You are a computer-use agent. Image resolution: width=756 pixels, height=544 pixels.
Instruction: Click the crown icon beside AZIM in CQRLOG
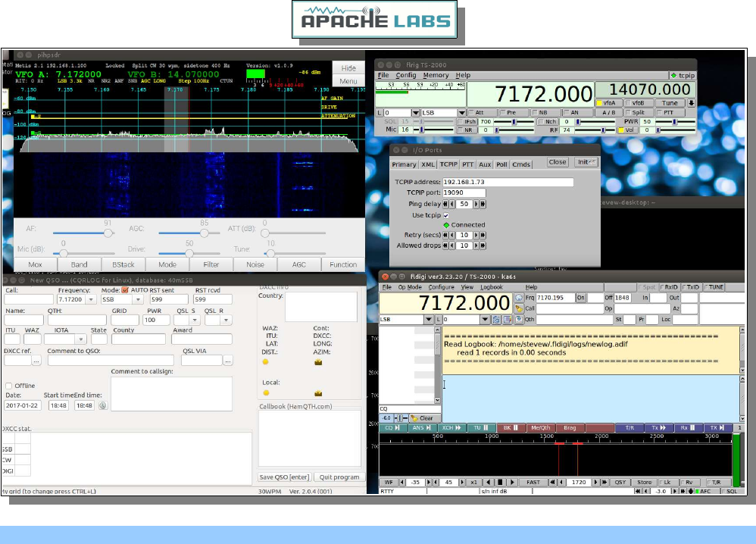(x=318, y=362)
